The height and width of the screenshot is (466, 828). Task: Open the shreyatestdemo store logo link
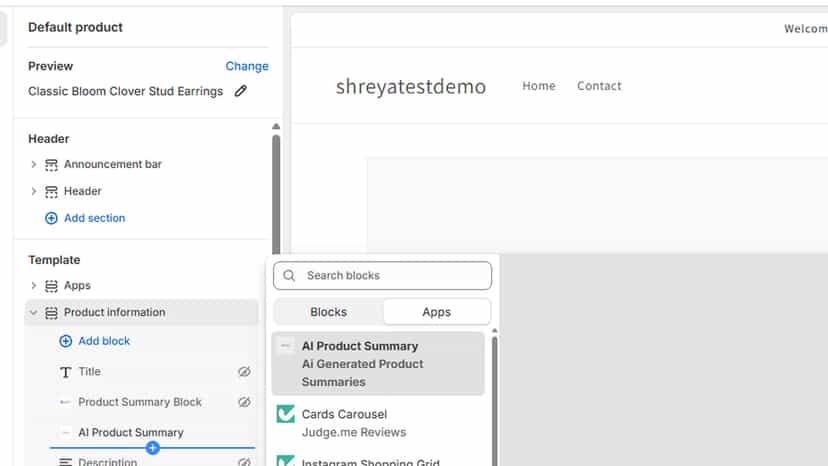(x=411, y=86)
